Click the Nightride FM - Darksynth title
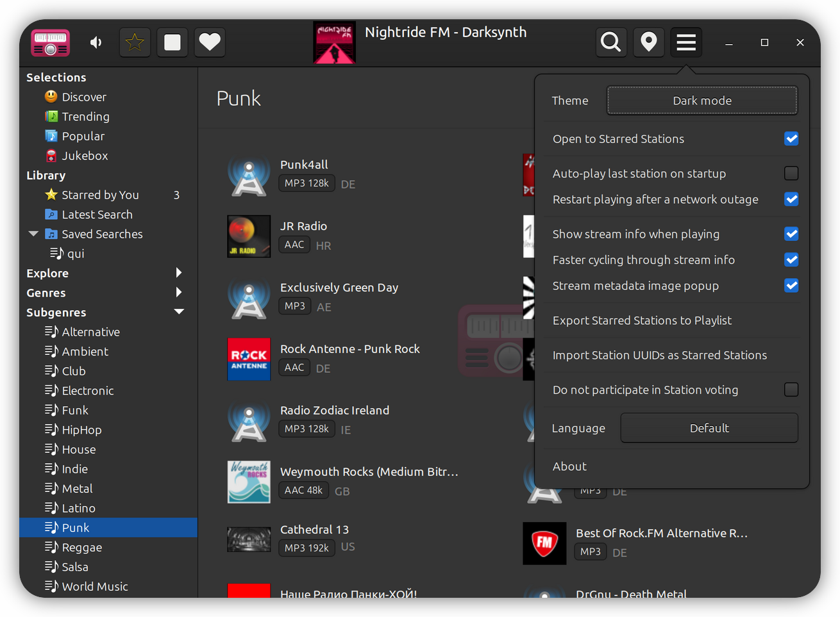 tap(446, 32)
